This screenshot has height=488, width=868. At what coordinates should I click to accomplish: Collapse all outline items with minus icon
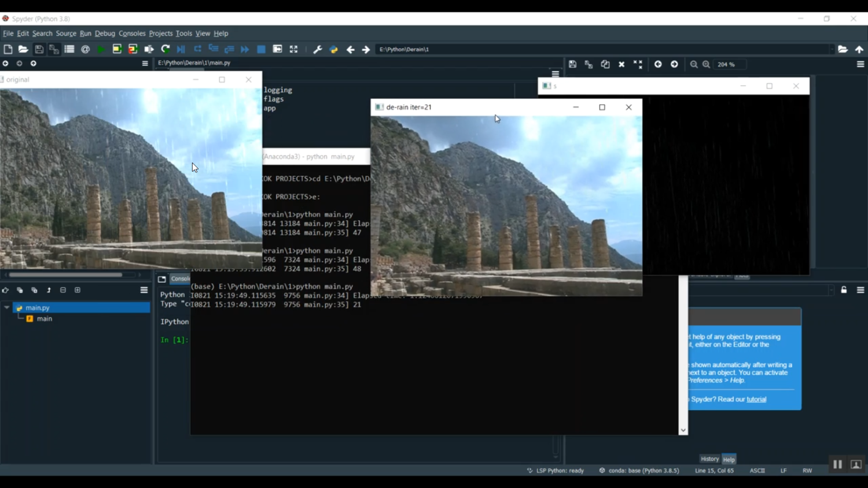63,290
